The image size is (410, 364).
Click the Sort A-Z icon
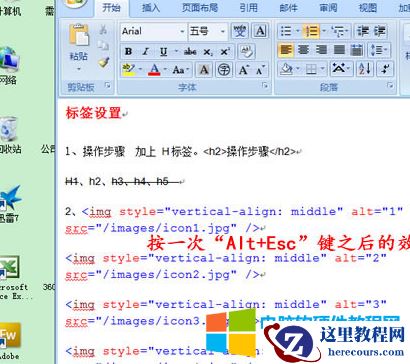point(365,69)
